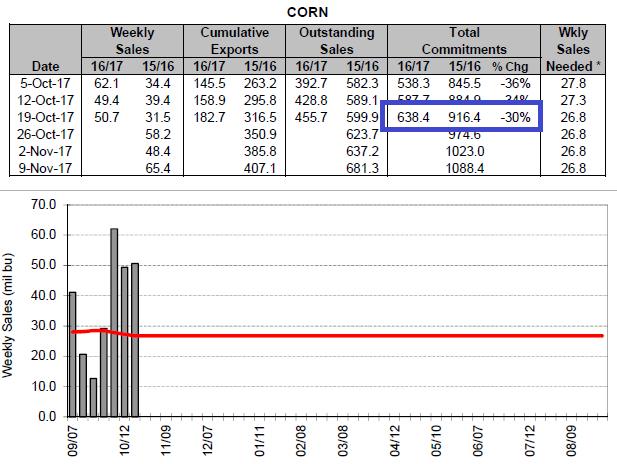The width and height of the screenshot is (617, 464).
Task: Select the shortest bar in the chart
Action: [92, 397]
